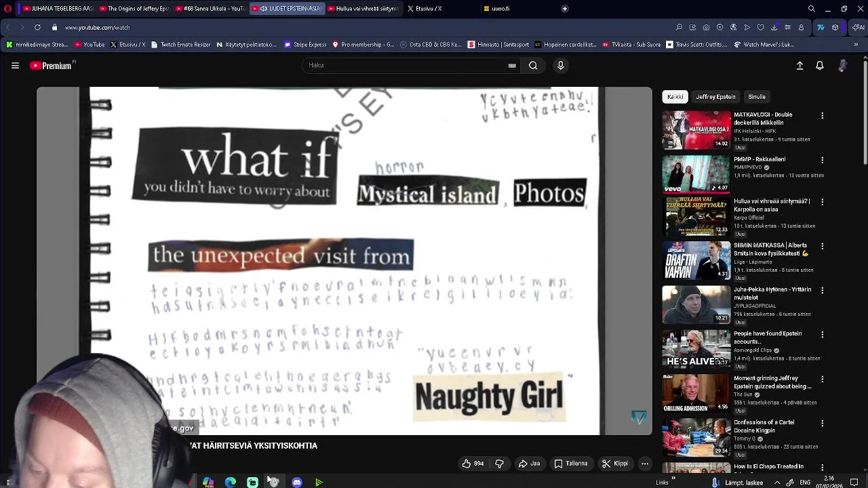The width and height of the screenshot is (868, 488).
Task: Open a new browser tab
Action: 564,9
